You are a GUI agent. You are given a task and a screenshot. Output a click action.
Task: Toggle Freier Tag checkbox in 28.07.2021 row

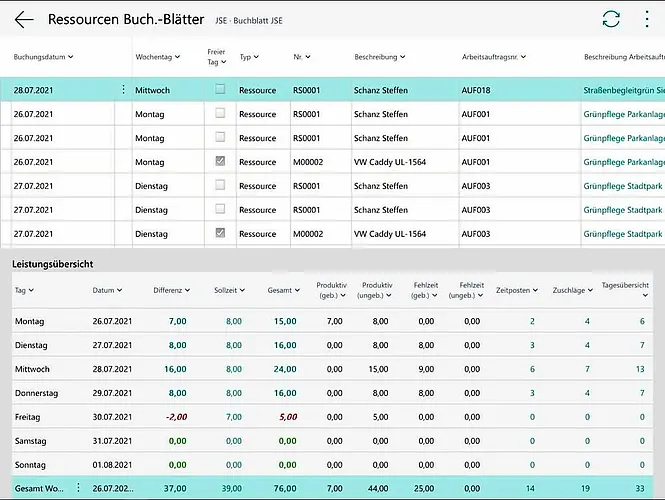pos(220,90)
